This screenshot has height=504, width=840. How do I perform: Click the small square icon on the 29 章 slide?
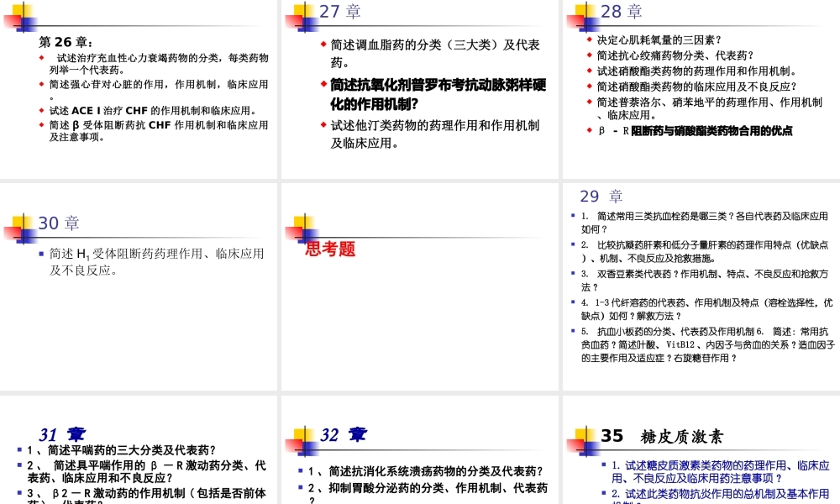click(573, 214)
